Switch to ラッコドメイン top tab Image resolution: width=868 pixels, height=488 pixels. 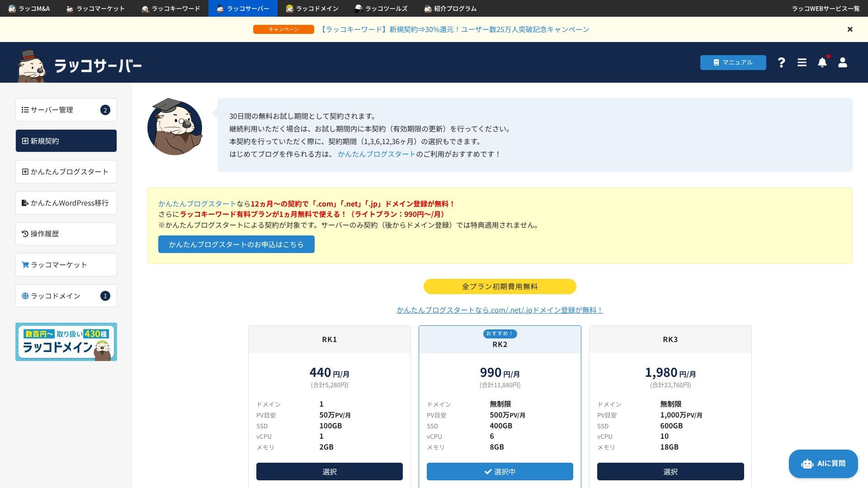[x=312, y=9]
